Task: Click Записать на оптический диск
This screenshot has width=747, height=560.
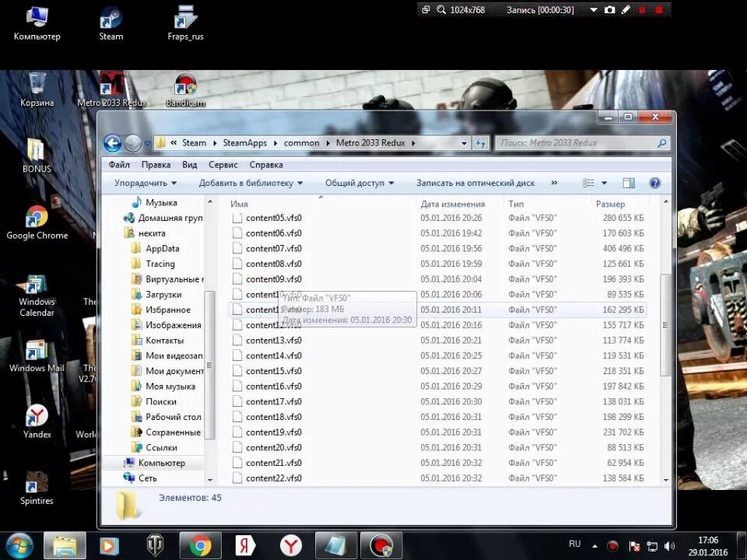Action: point(475,183)
